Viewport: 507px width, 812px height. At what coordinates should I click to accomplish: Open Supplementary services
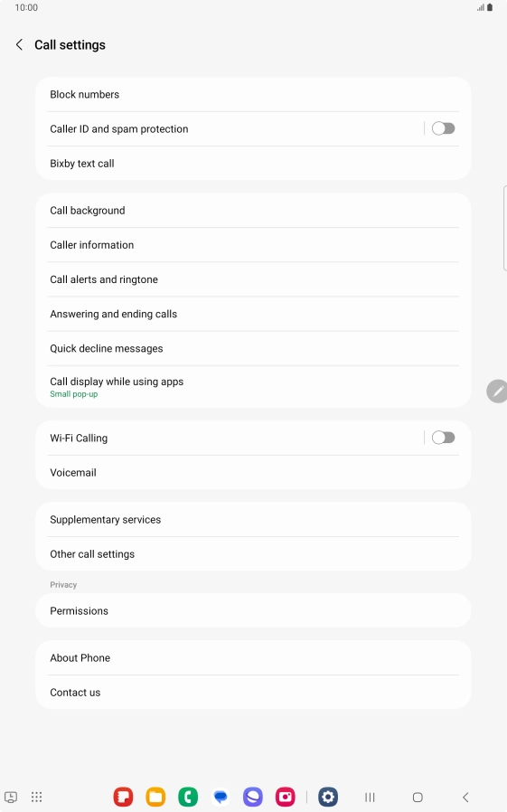click(253, 519)
